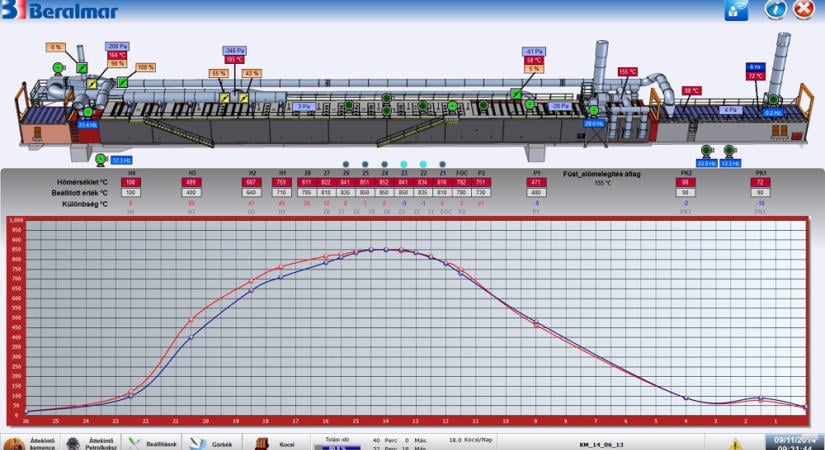
Task: Select the first page indicator dot
Action: (x=346, y=164)
